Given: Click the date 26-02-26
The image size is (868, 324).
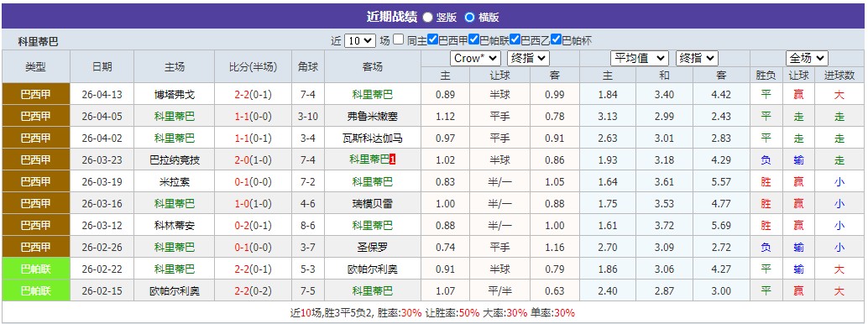Looking at the screenshot, I should pyautogui.click(x=102, y=247).
